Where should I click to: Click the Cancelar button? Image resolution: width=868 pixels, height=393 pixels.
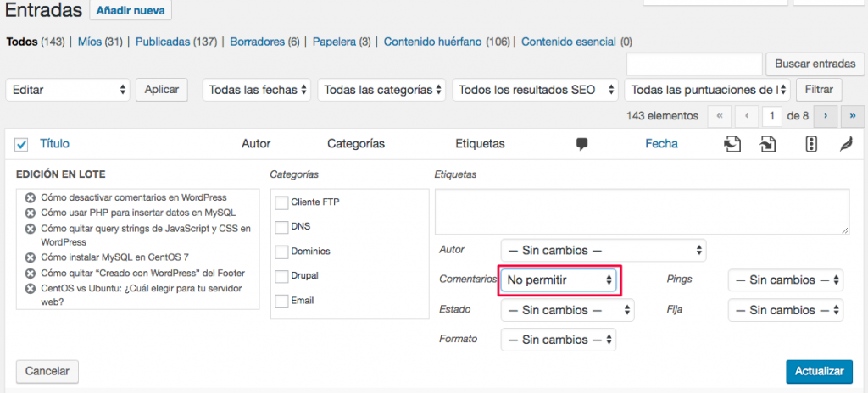click(47, 371)
